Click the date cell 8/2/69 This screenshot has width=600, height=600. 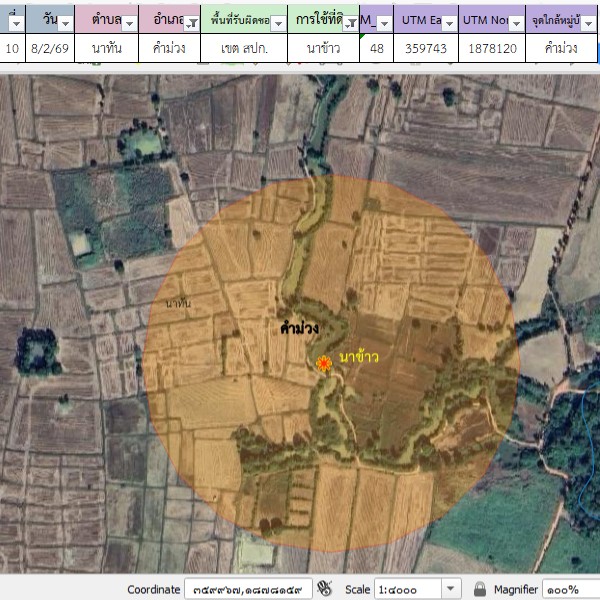click(49, 47)
